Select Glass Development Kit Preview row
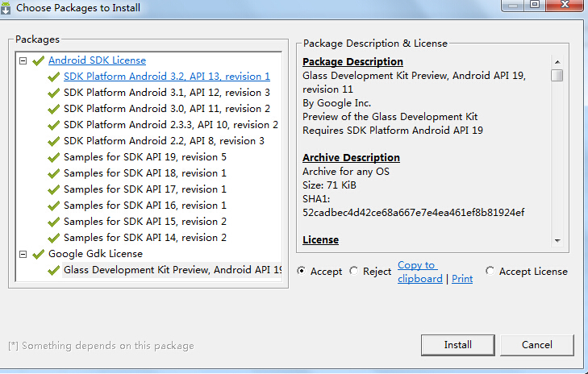 click(x=173, y=270)
